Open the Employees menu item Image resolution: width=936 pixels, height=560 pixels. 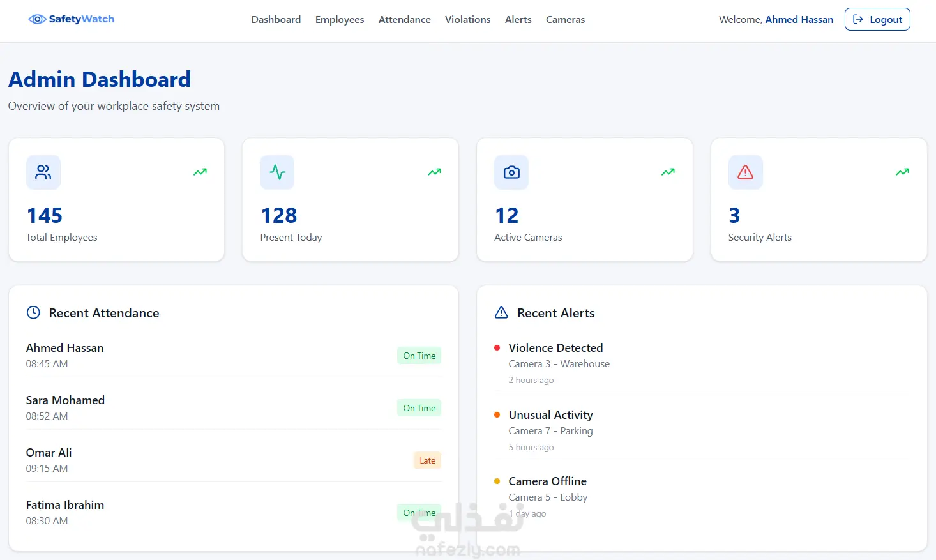click(340, 20)
